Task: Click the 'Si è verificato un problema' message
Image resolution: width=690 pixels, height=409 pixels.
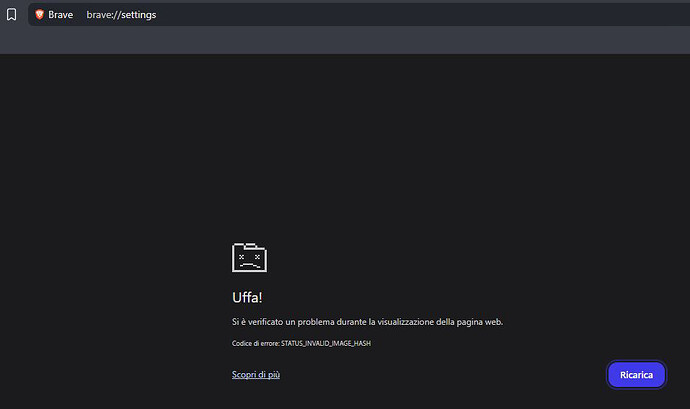Action: pyautogui.click(x=367, y=322)
